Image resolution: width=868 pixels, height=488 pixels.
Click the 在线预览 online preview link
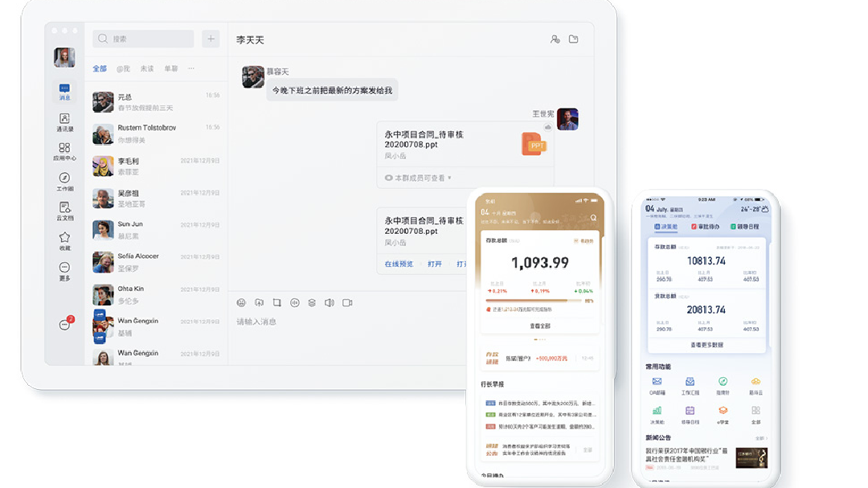tap(399, 264)
